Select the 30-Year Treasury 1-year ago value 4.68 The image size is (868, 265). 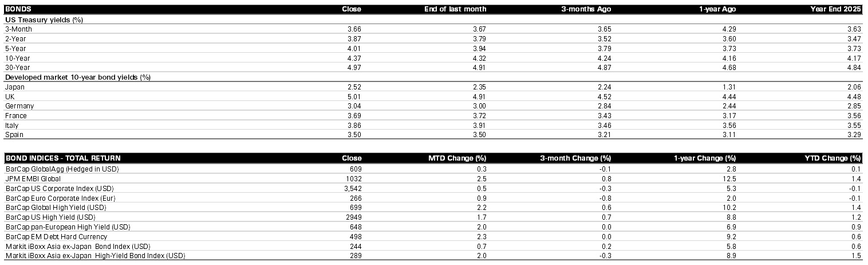click(x=728, y=68)
